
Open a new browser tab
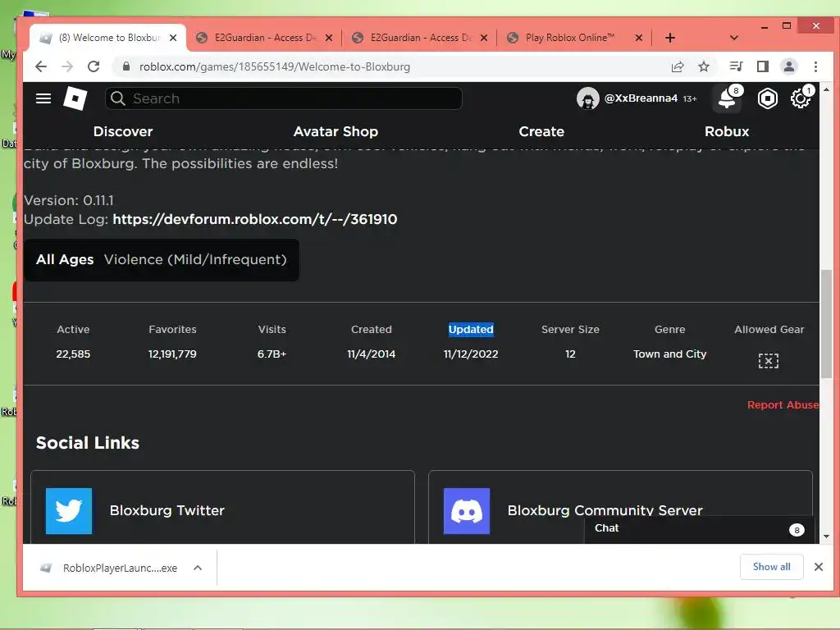[x=669, y=38]
